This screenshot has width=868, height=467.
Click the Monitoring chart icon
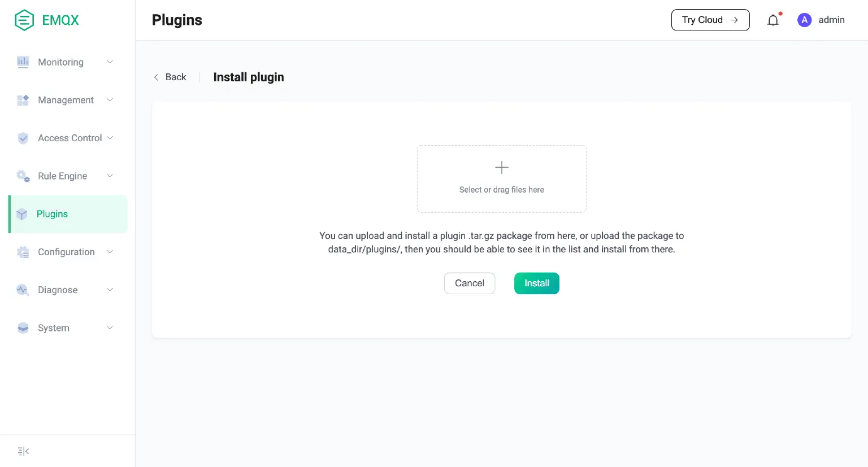coord(23,62)
